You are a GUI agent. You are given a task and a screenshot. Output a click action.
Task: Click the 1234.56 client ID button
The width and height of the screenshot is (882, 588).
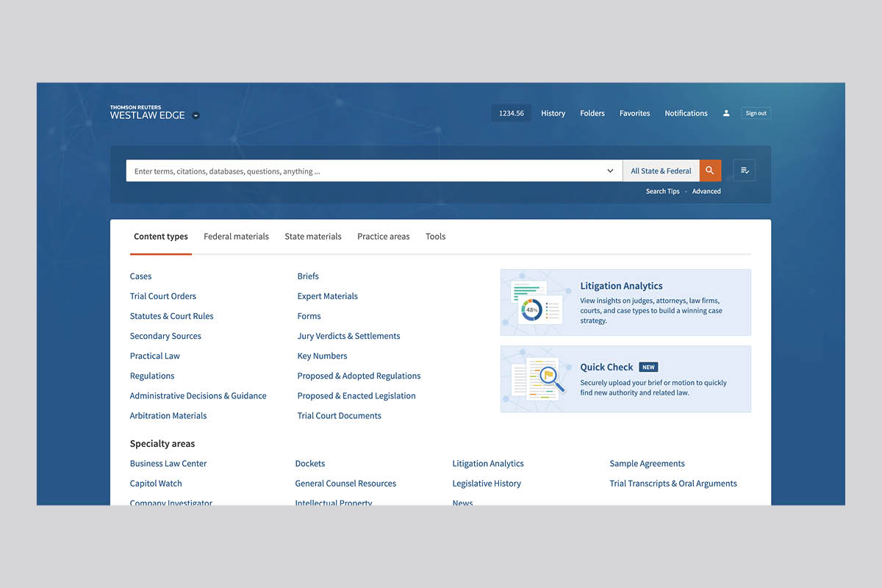[511, 113]
